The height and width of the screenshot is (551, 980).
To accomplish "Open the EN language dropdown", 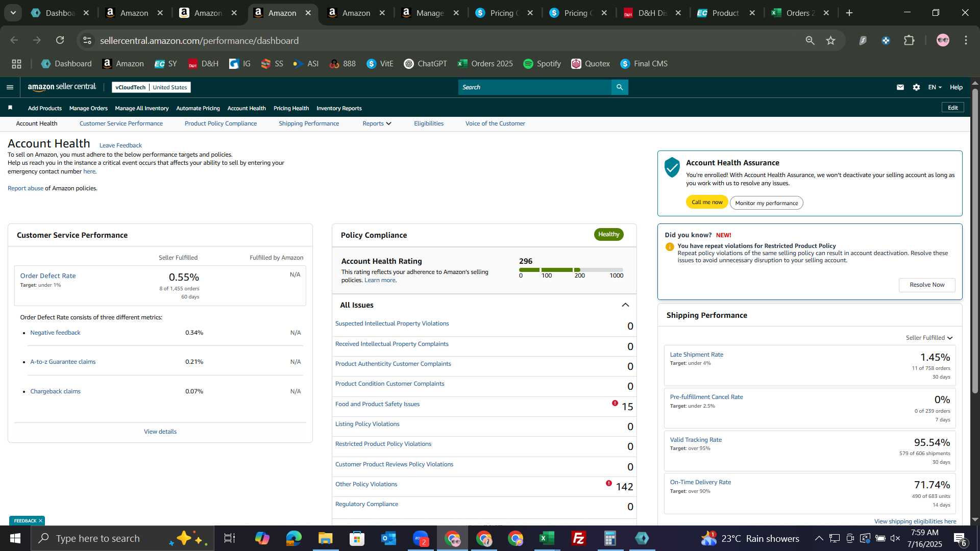I will pyautogui.click(x=935, y=87).
